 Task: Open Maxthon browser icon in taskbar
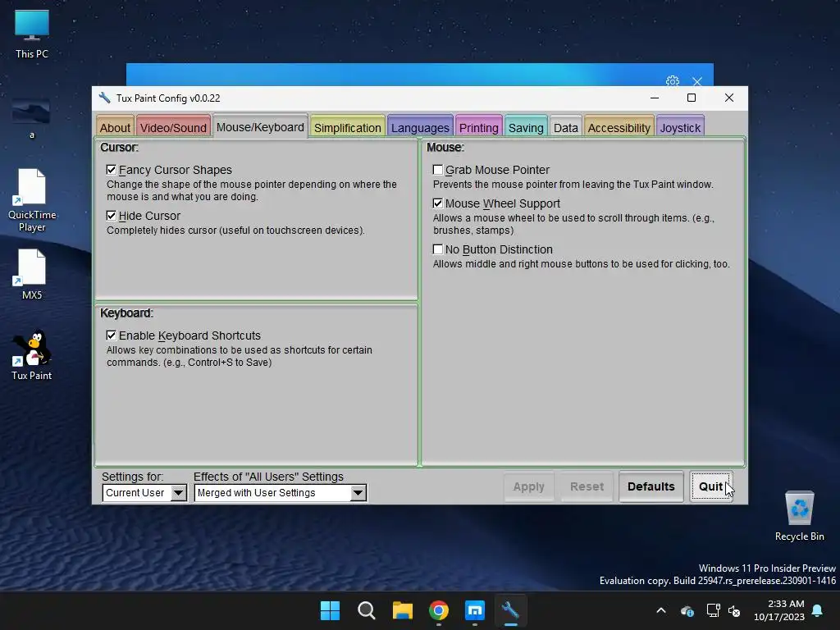pyautogui.click(x=475, y=610)
